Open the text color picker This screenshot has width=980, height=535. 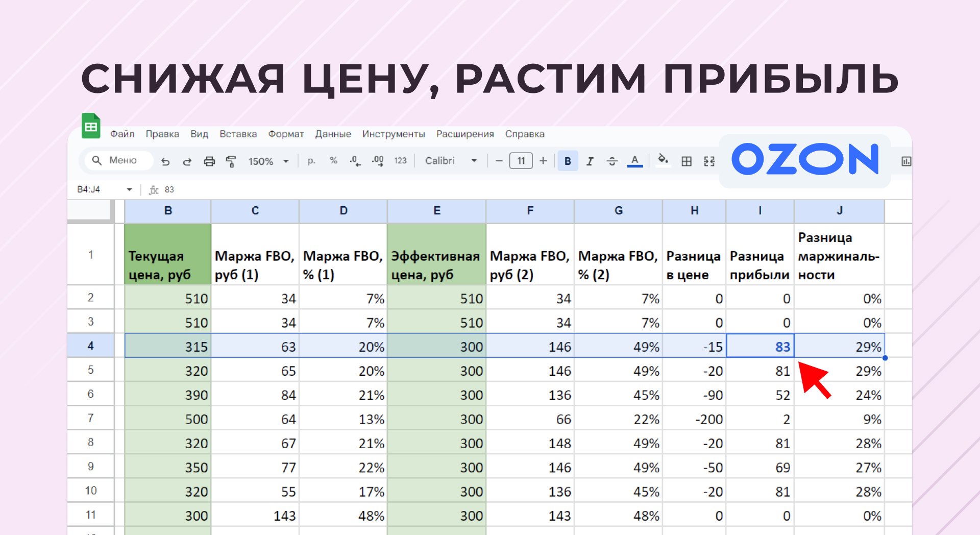634,161
